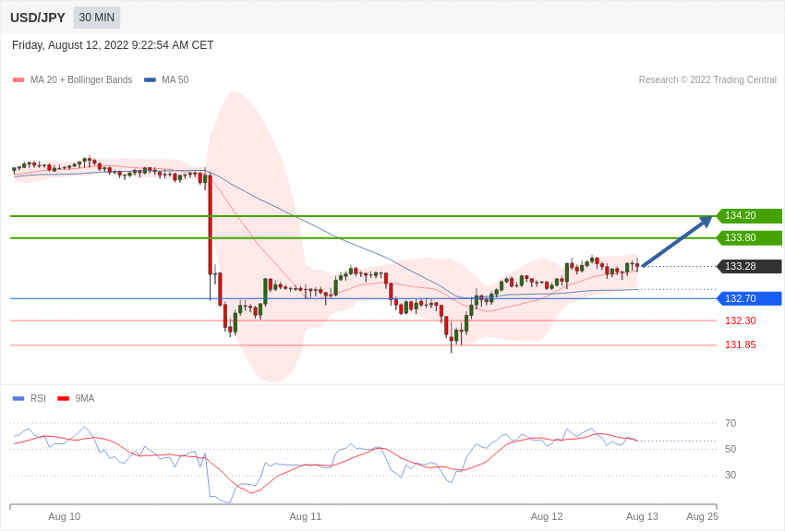Click the RSI axis value 30

(x=731, y=475)
